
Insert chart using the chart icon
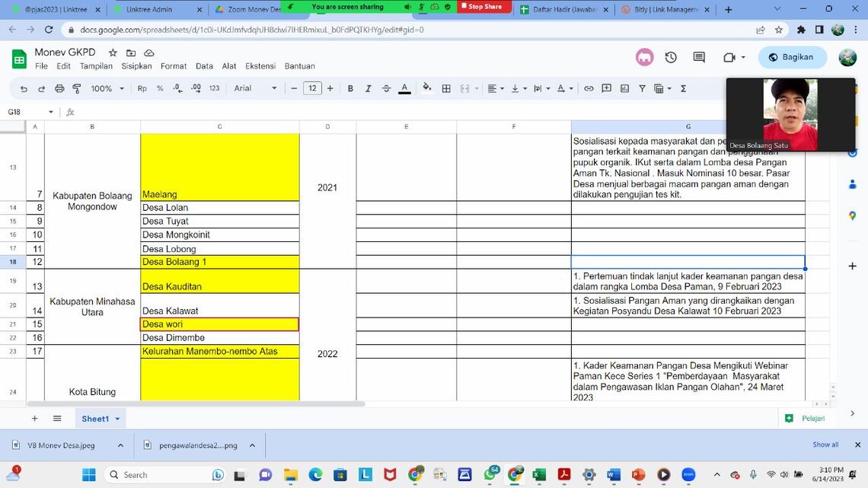point(625,89)
